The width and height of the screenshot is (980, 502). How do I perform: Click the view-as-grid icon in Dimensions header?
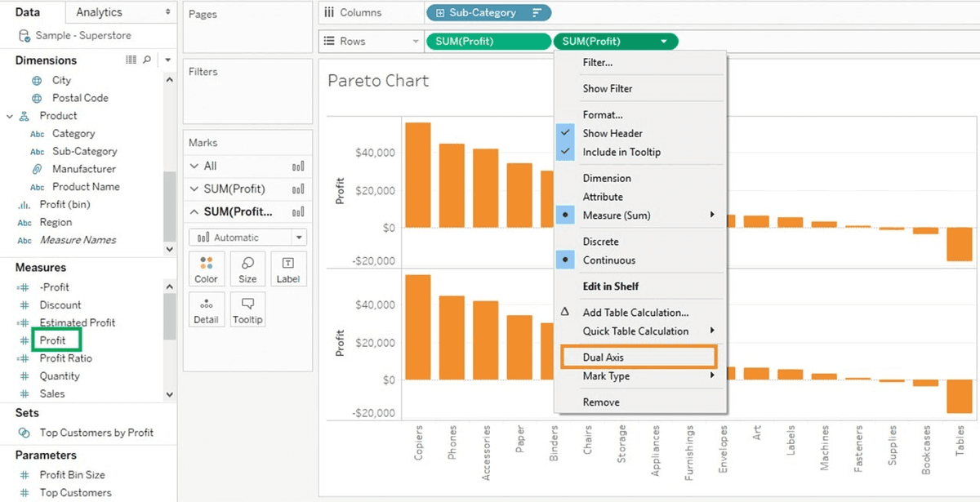coord(131,60)
